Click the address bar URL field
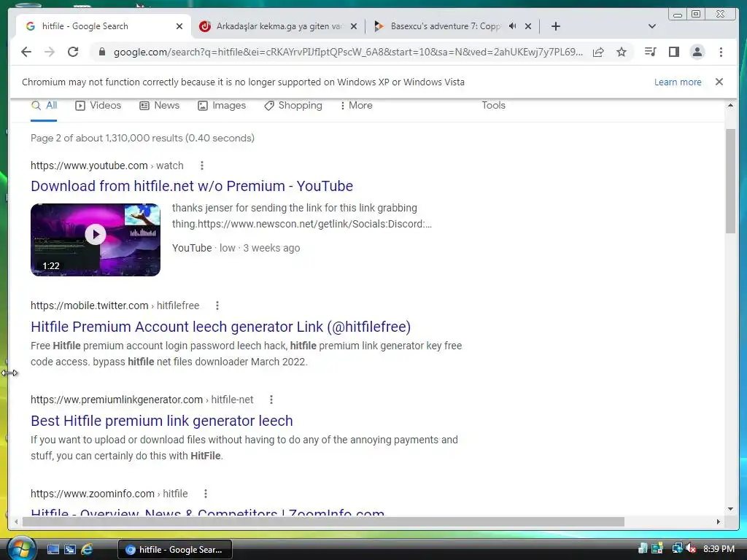 pyautogui.click(x=348, y=52)
